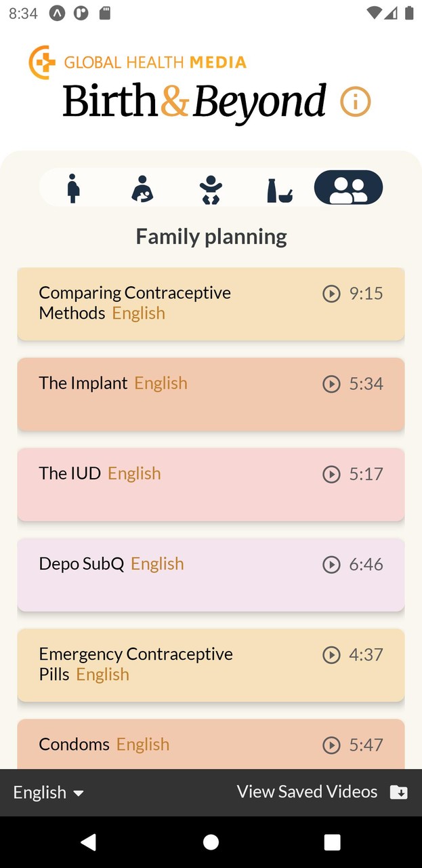Click View Saved Videos
This screenshot has width=422, height=868.
(x=307, y=791)
